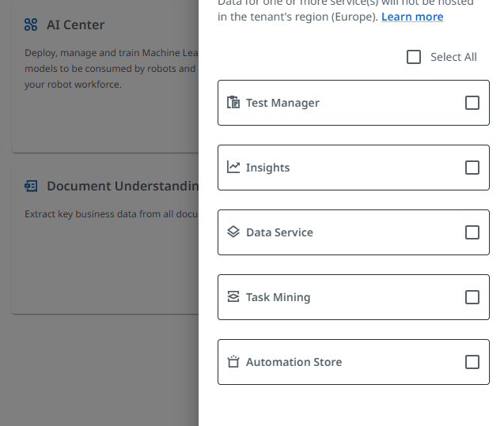The width and height of the screenshot is (504, 426).
Task: Click the Document Understanding icon
Action: click(31, 187)
